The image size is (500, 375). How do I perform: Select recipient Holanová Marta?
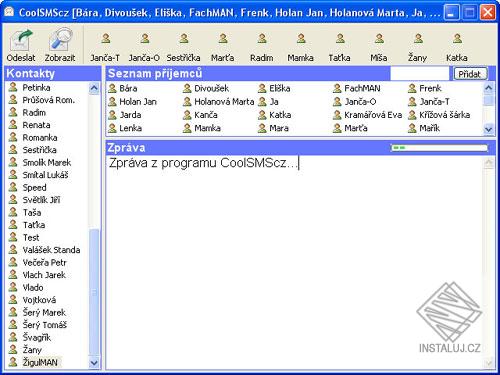click(219, 102)
